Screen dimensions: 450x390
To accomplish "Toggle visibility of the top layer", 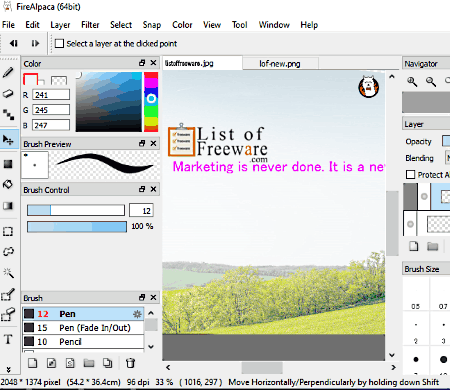I will click(424, 196).
